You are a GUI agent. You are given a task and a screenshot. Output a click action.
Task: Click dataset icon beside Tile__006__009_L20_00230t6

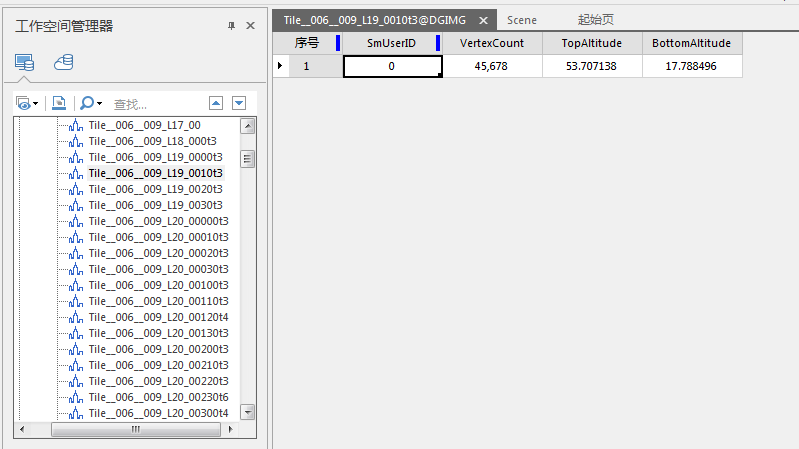point(76,397)
